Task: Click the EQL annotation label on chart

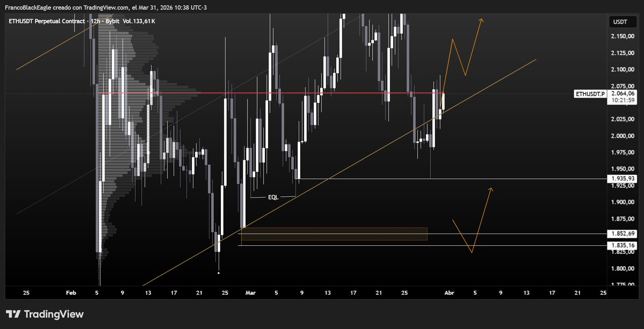Action: coord(273,198)
